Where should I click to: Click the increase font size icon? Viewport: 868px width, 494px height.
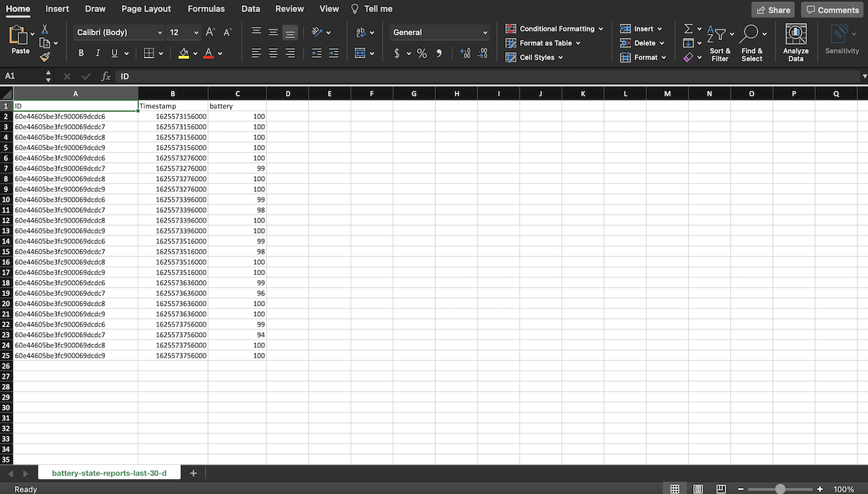point(210,33)
